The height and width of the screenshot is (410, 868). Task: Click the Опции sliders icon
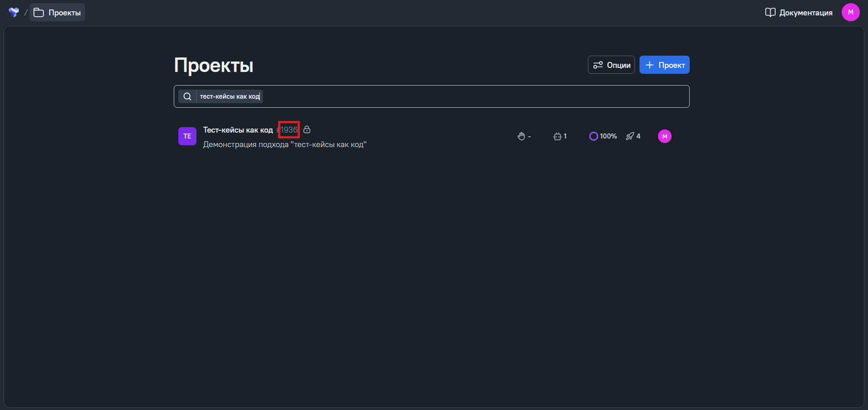pyautogui.click(x=598, y=65)
